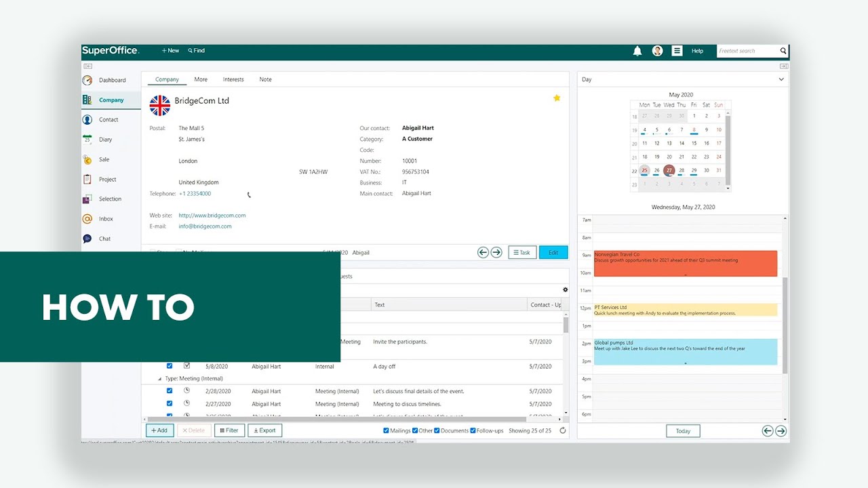Select May 27 in the mini calendar
868x488 pixels.
tap(669, 170)
